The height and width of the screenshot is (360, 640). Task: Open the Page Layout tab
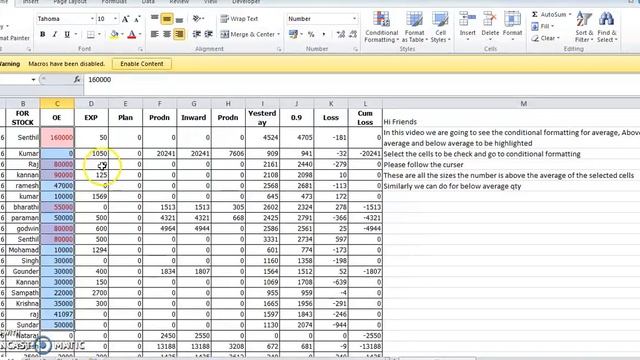(x=70, y=2)
